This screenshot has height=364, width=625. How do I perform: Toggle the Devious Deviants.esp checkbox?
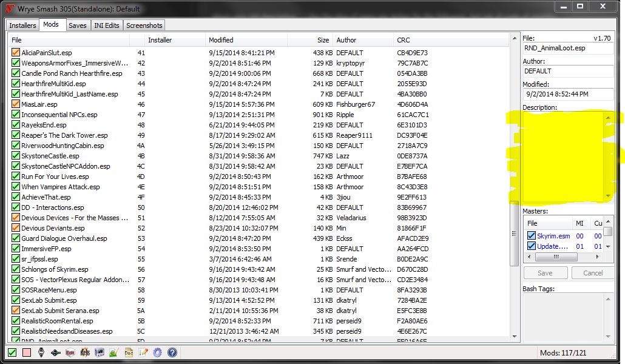(x=16, y=227)
